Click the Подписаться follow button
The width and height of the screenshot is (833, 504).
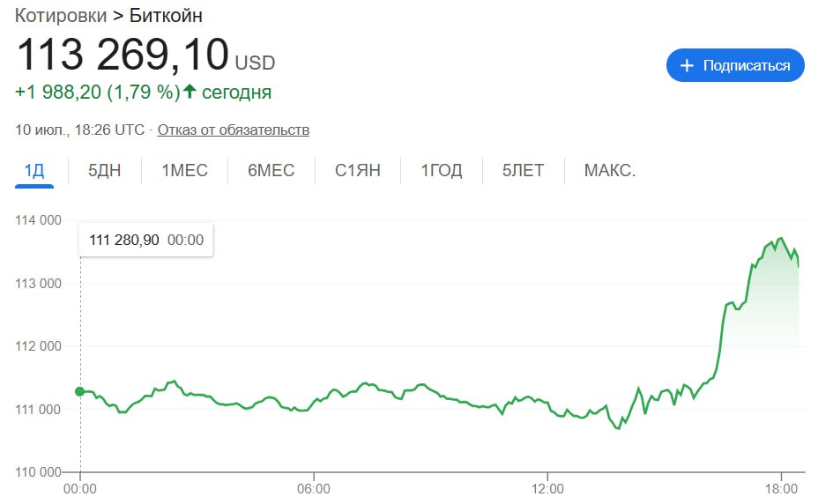[x=735, y=65]
